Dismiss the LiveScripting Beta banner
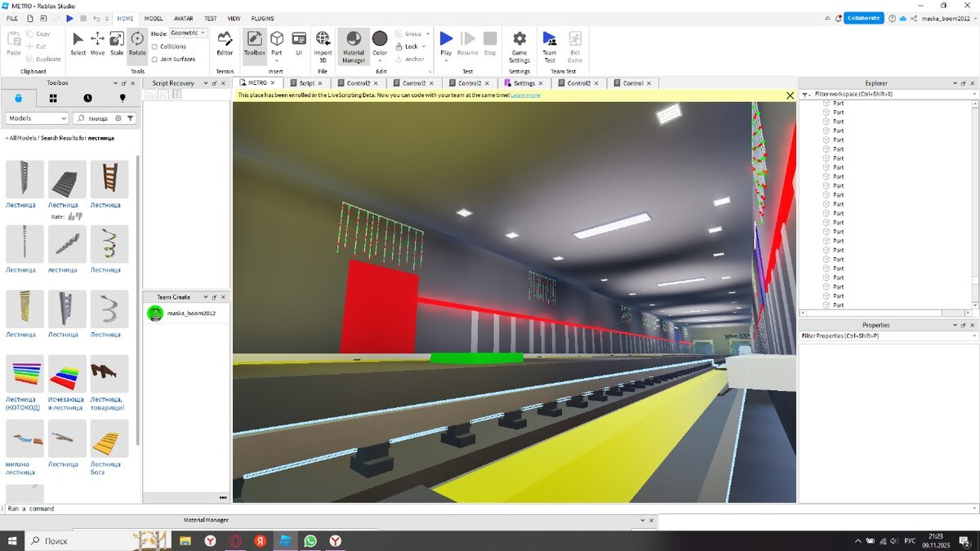 (x=790, y=96)
